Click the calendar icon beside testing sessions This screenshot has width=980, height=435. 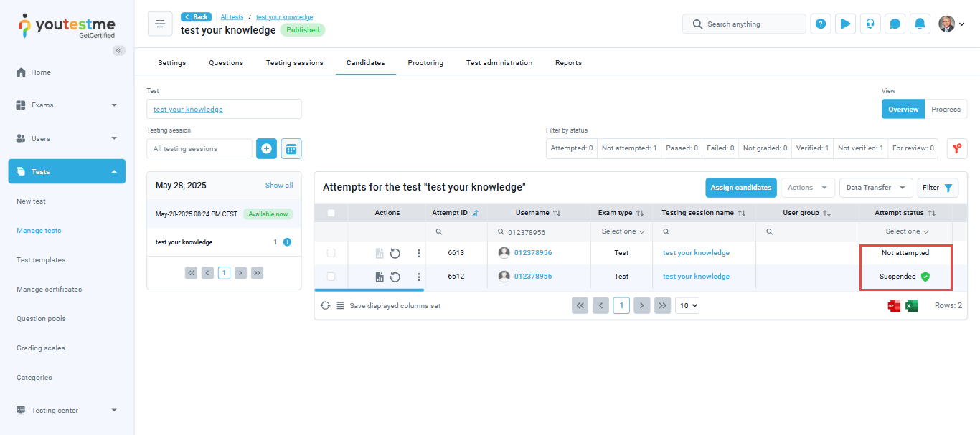pos(291,148)
